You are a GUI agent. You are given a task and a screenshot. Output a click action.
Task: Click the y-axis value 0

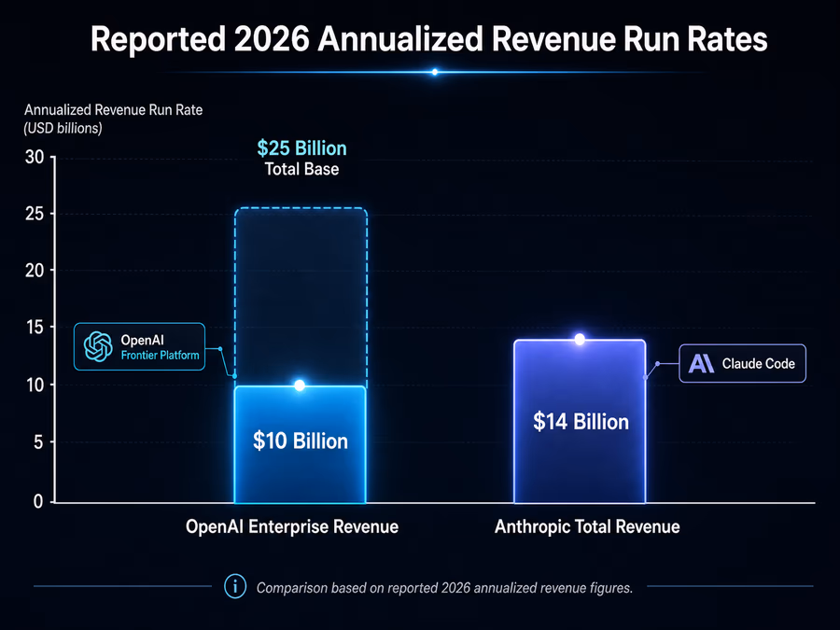pos(38,502)
